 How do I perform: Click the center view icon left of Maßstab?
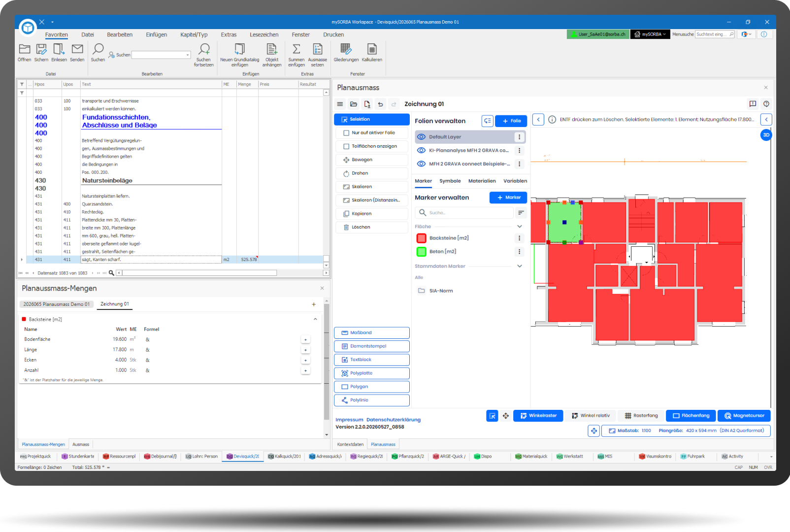tap(594, 431)
